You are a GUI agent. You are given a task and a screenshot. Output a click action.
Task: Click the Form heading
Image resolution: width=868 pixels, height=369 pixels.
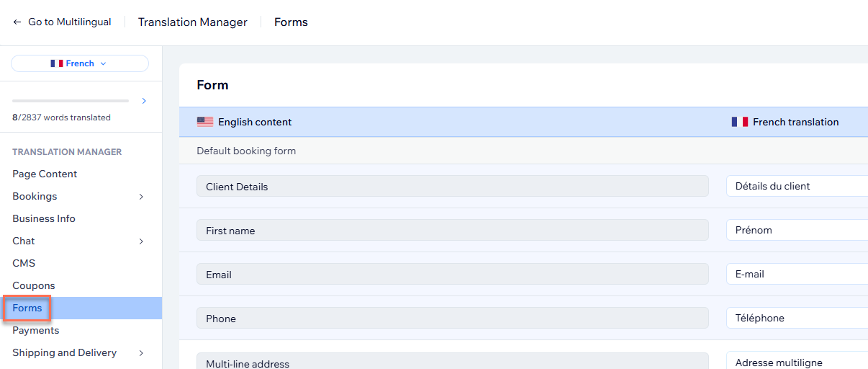[x=212, y=85]
